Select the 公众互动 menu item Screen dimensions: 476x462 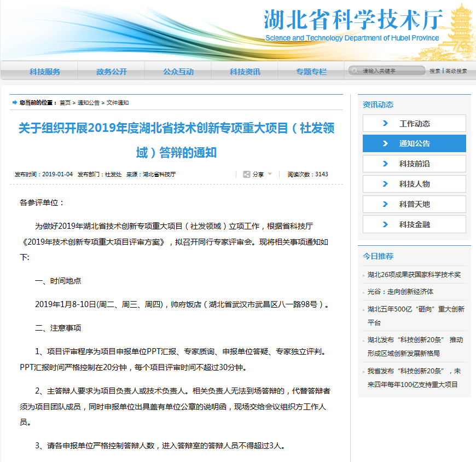tap(178, 72)
